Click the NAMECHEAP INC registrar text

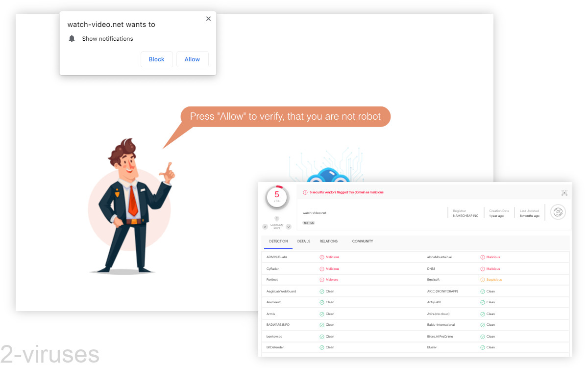[x=465, y=216]
